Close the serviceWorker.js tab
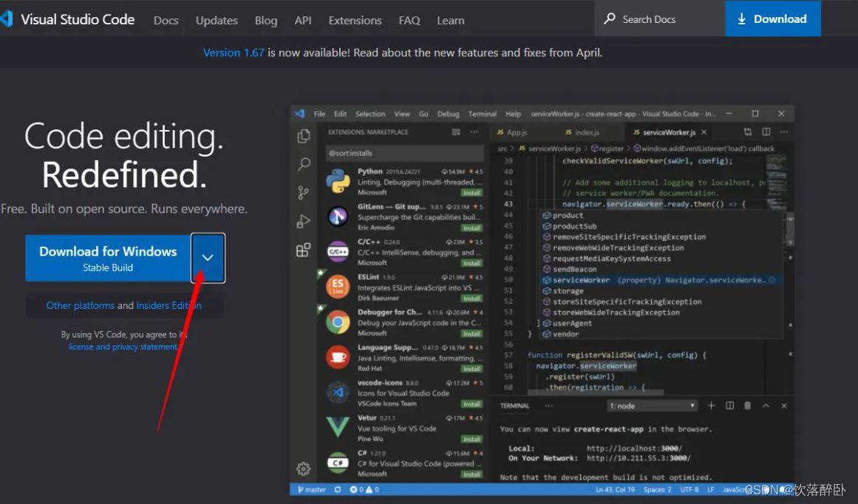Viewport: 858px width, 504px height. [704, 132]
